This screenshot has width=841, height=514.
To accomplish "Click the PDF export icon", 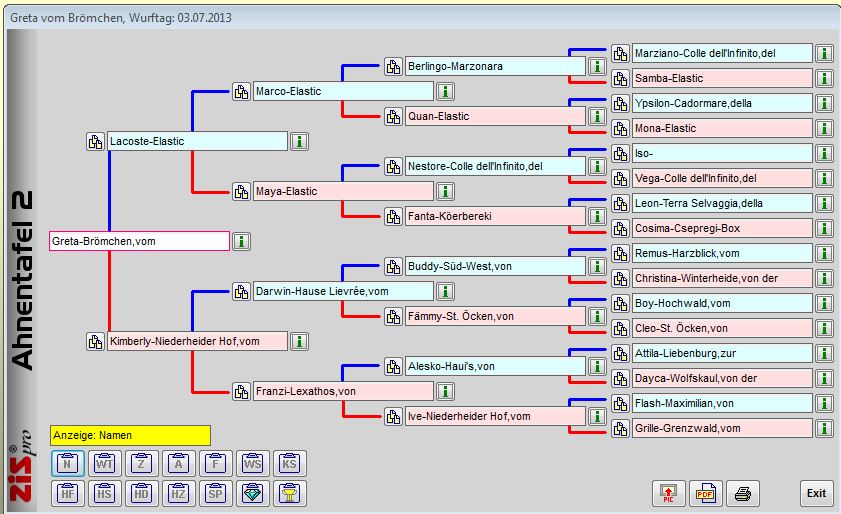I will [x=704, y=493].
